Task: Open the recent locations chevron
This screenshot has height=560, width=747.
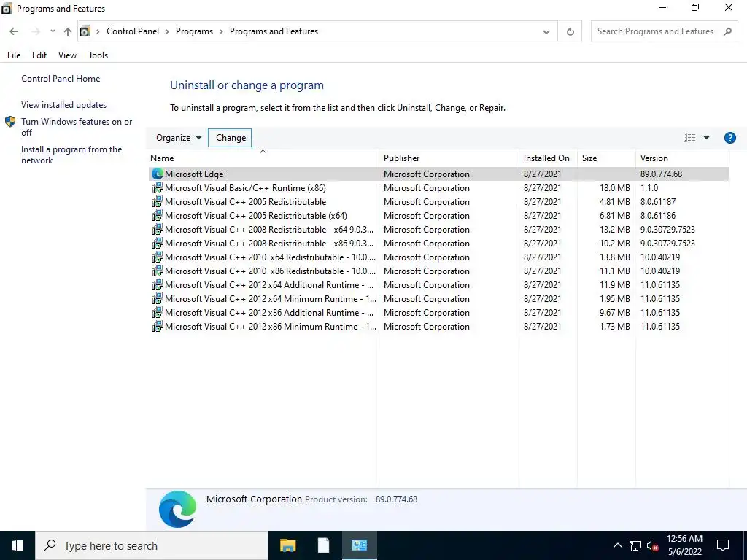Action: (53, 31)
